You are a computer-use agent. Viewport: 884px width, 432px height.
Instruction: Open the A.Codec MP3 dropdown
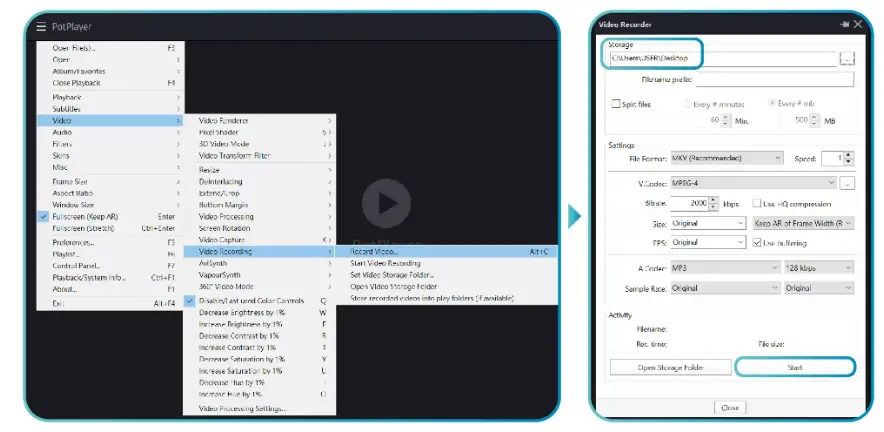pyautogui.click(x=725, y=268)
